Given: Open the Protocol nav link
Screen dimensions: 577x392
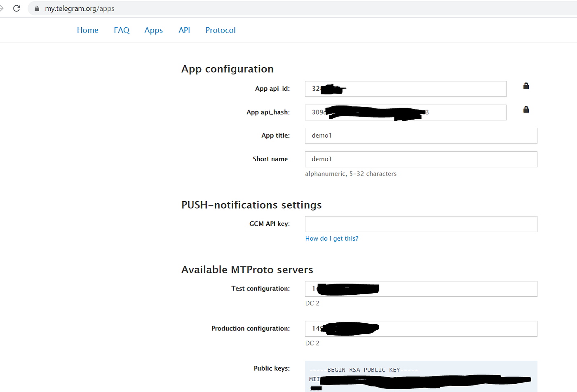Looking at the screenshot, I should coord(220,30).
